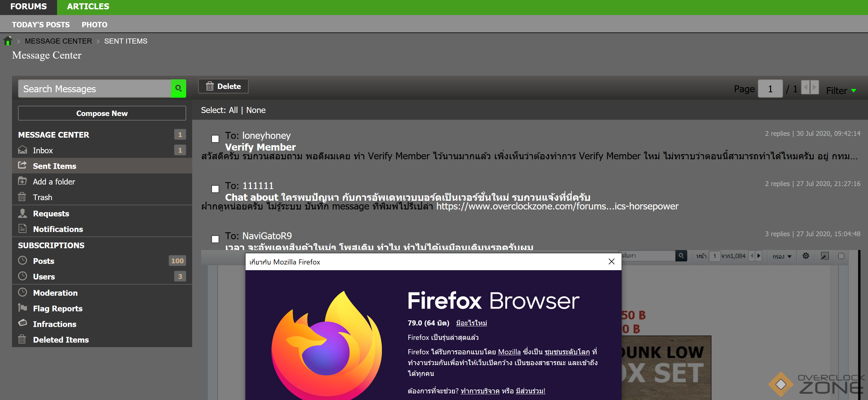
Task: Click the Requests person icon
Action: pyautogui.click(x=22, y=213)
